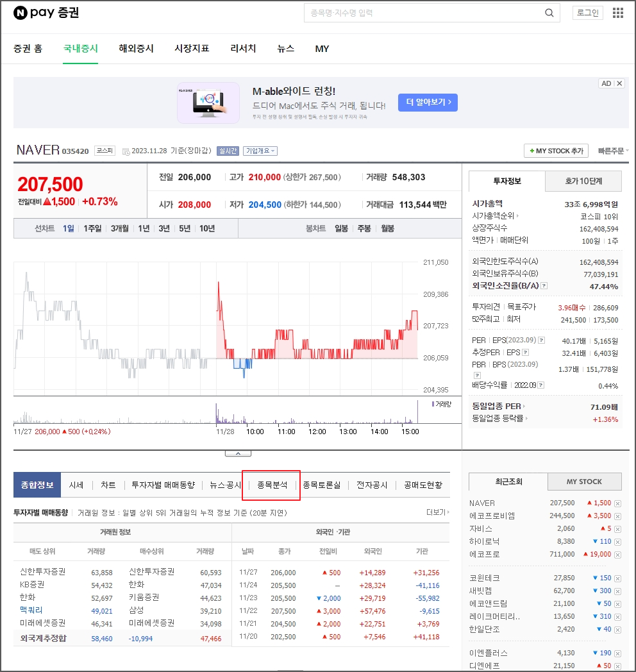Click the calendar icon next to 2023.11.28

(126, 151)
